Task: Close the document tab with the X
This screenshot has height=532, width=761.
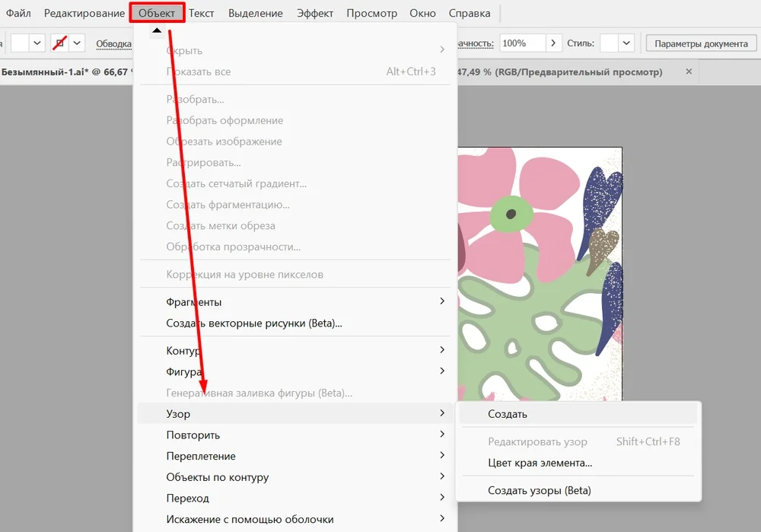Action: point(689,72)
